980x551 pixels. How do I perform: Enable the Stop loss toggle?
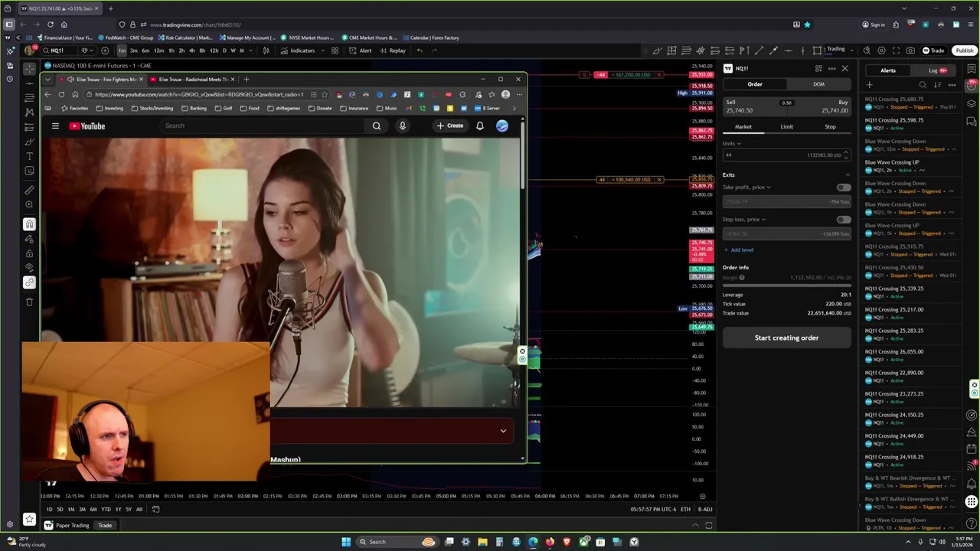tap(843, 220)
